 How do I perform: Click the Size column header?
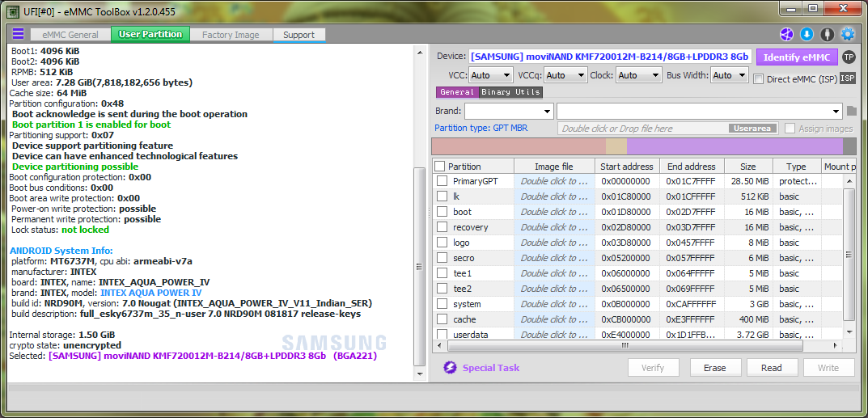coord(748,167)
